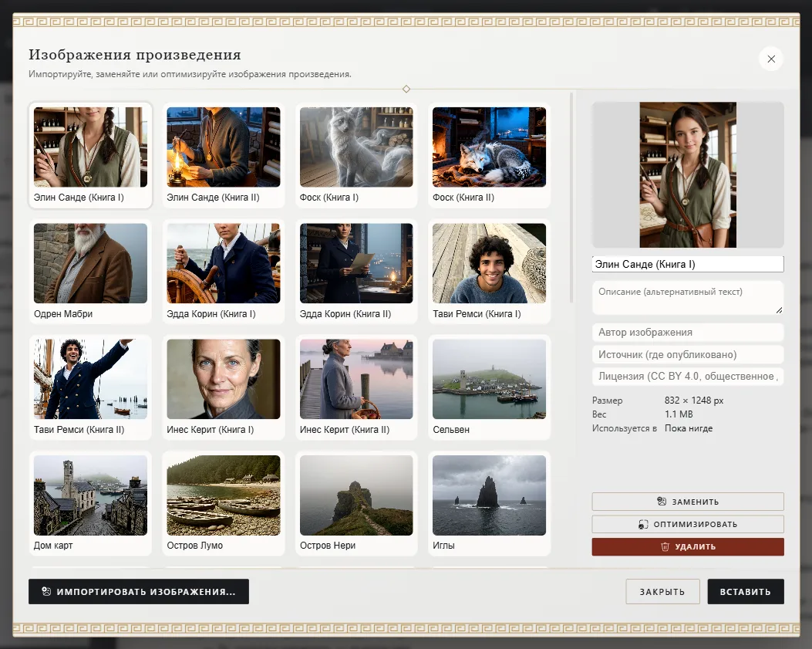Select the Остров Нери image
The width and height of the screenshot is (812, 649).
(x=356, y=503)
